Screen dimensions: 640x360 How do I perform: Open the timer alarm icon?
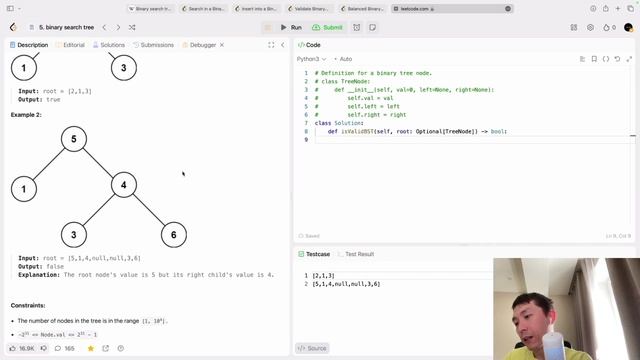point(357,27)
